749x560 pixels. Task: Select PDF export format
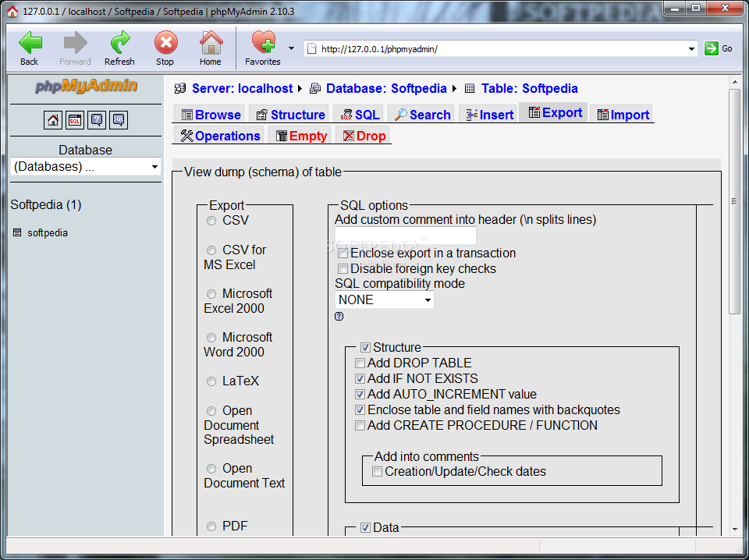pos(211,526)
